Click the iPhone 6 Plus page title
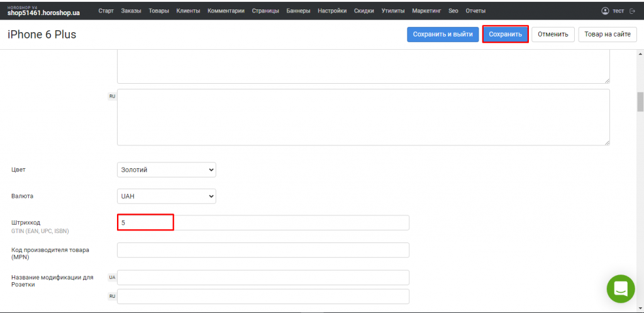The height and width of the screenshot is (313, 644). click(x=42, y=35)
